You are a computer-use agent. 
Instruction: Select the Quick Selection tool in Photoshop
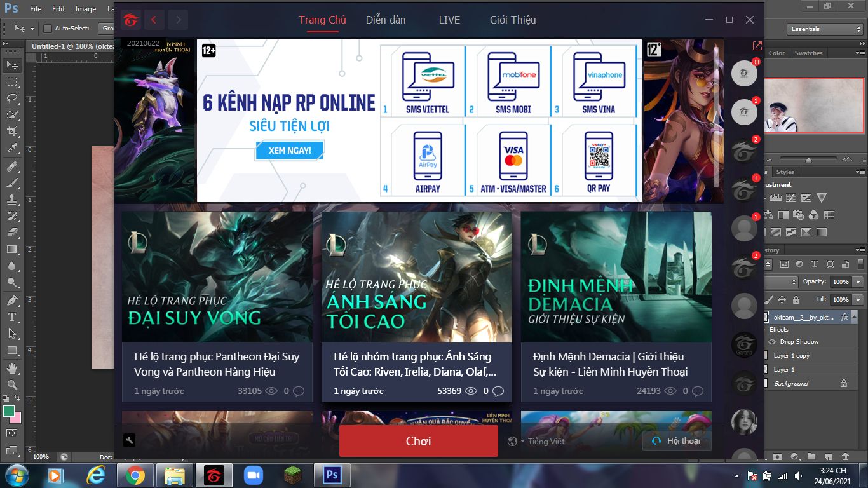pyautogui.click(x=12, y=115)
